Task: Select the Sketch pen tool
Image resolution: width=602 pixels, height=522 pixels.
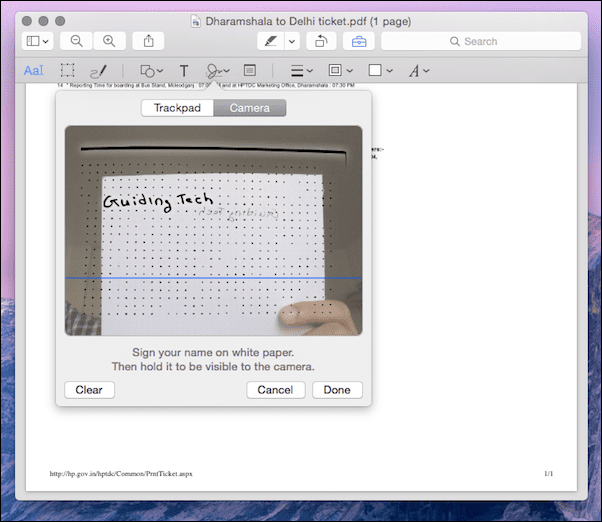Action: pyautogui.click(x=98, y=71)
